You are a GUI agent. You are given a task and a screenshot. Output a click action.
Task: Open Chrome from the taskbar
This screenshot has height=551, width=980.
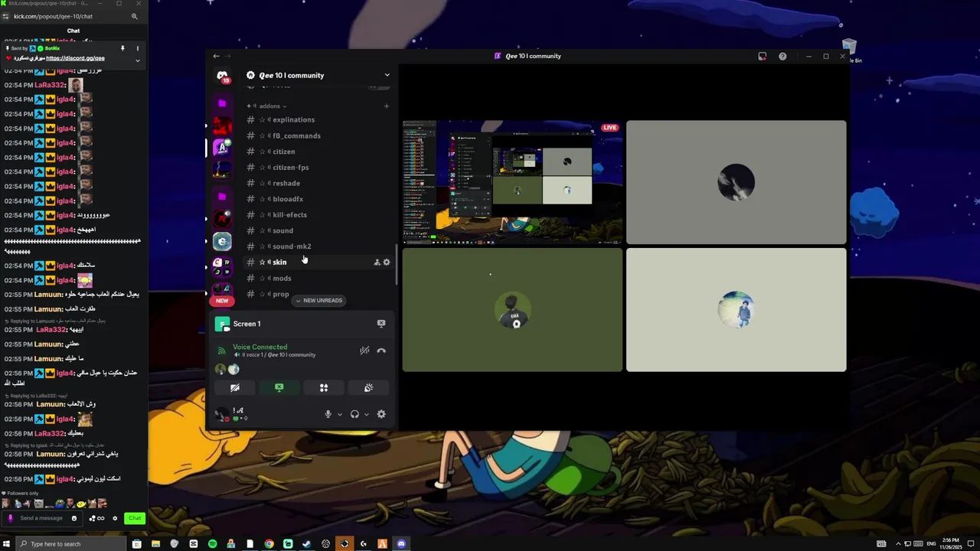click(x=269, y=544)
